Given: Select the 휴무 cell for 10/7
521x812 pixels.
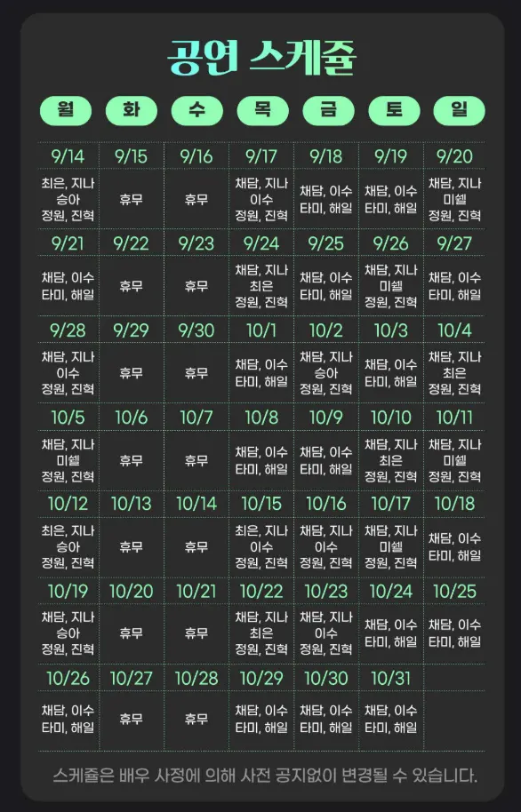Looking at the screenshot, I should point(196,460).
